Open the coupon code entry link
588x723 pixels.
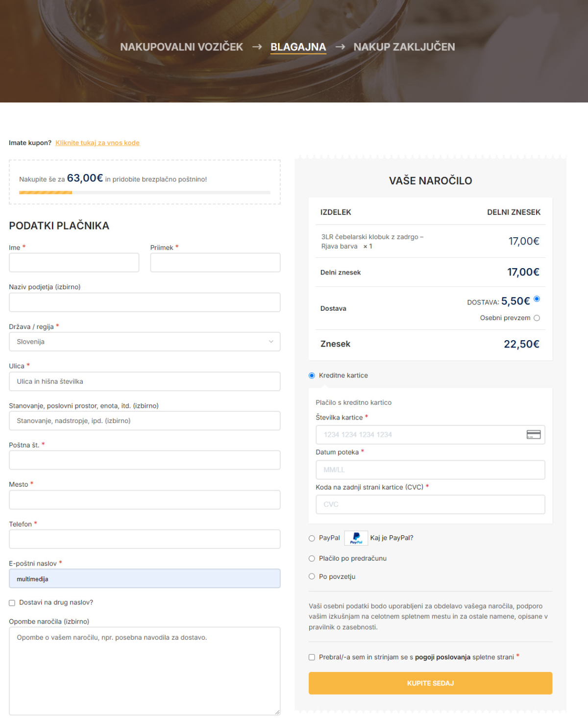tap(98, 143)
